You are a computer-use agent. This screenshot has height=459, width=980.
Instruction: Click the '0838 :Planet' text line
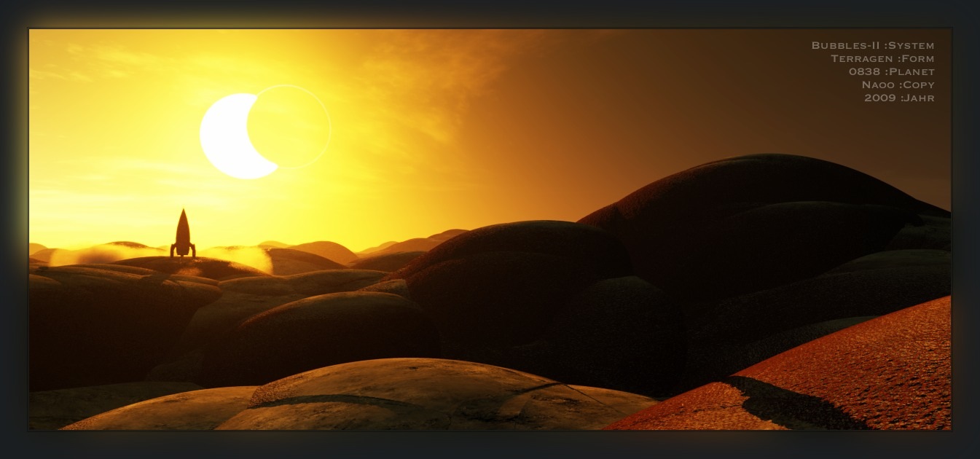[x=892, y=71]
